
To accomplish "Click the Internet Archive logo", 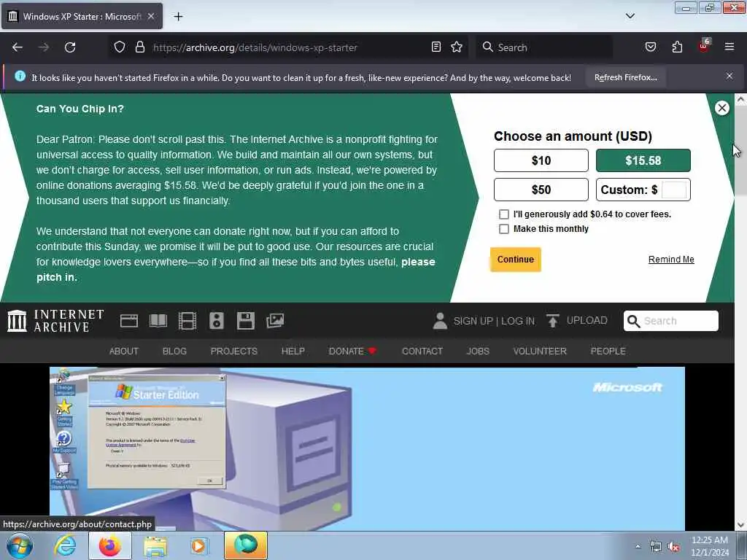I will [x=55, y=321].
